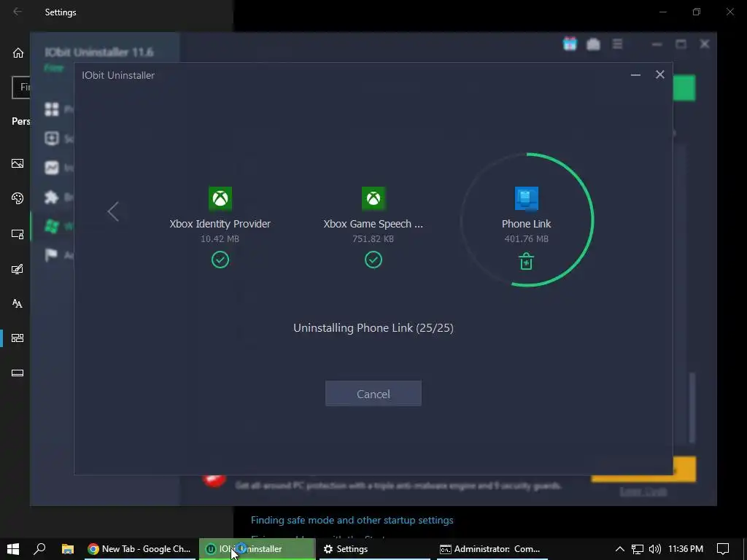Open Colors settings palette icon
Screen dimensions: 747x560
[18, 198]
